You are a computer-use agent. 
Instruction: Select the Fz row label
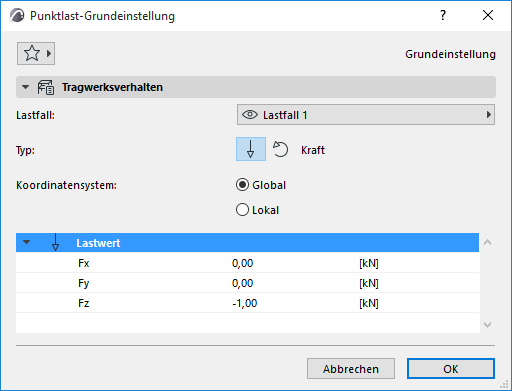[x=84, y=303]
